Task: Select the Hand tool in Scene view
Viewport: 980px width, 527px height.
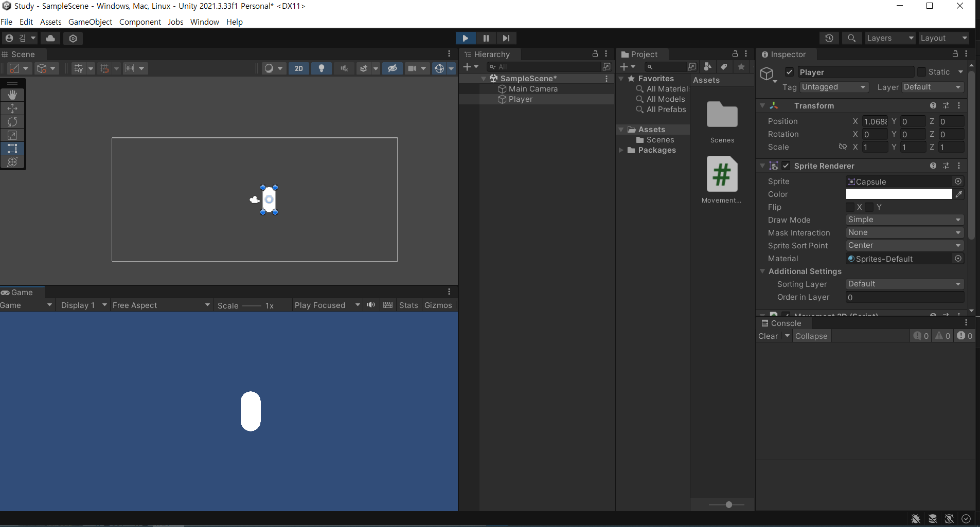Action: [x=12, y=95]
